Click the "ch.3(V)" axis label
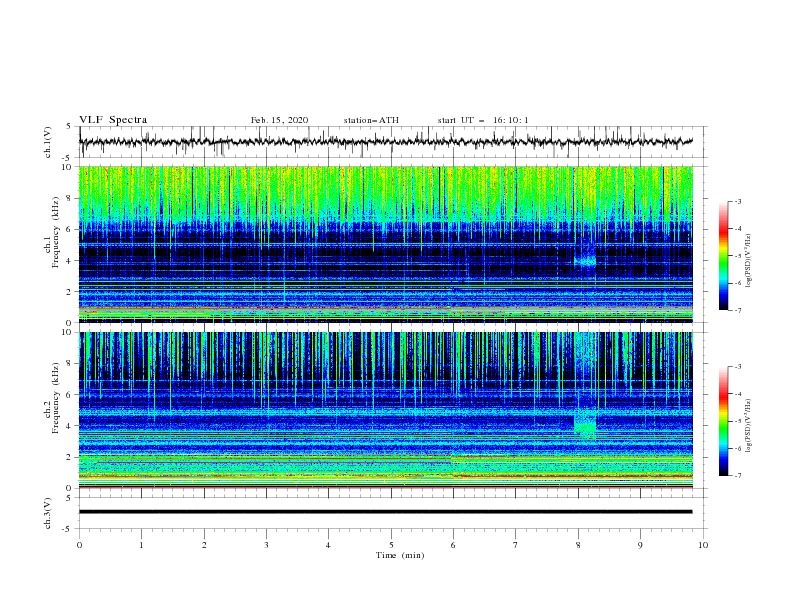 pyautogui.click(x=48, y=513)
